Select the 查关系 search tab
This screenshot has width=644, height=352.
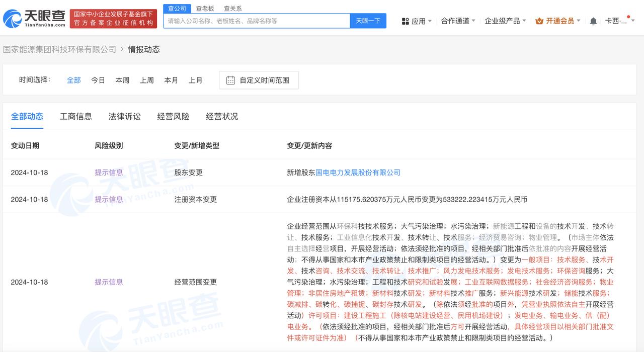[x=232, y=9]
